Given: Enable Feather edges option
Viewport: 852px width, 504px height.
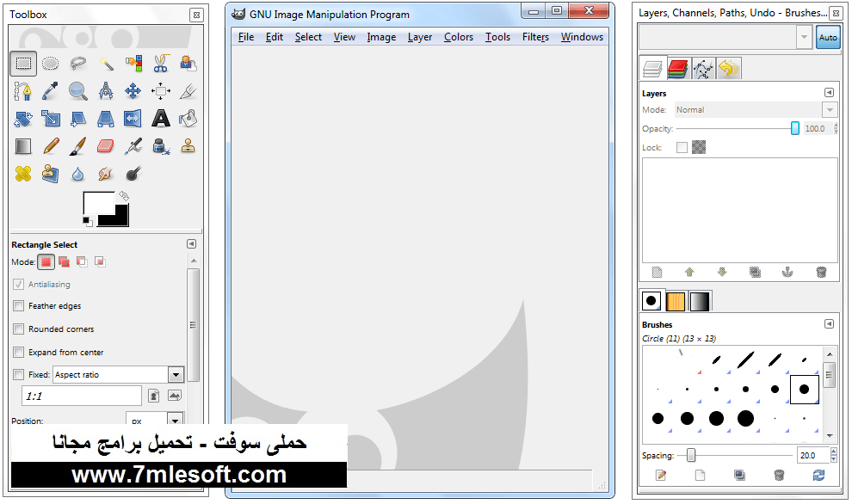Looking at the screenshot, I should [18, 306].
